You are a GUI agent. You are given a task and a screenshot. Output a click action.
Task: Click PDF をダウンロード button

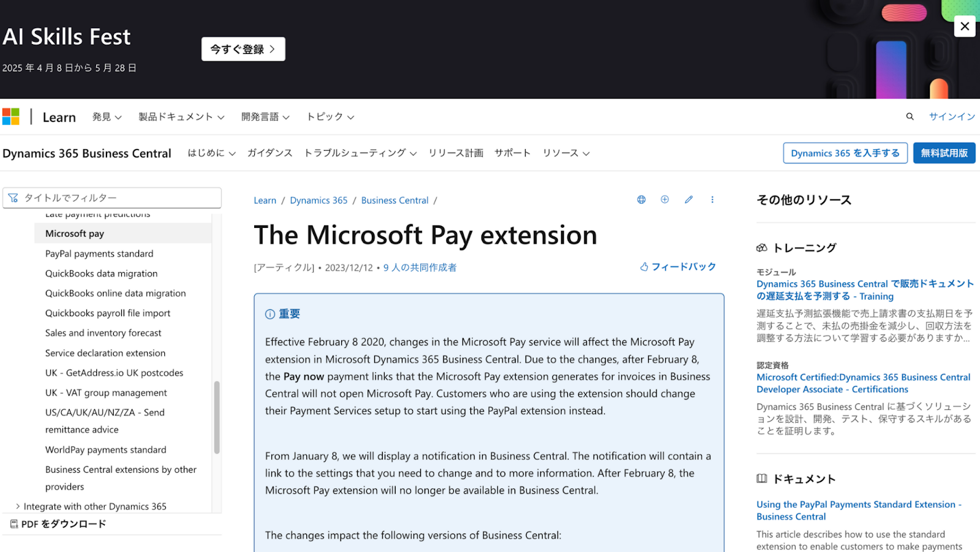58,524
